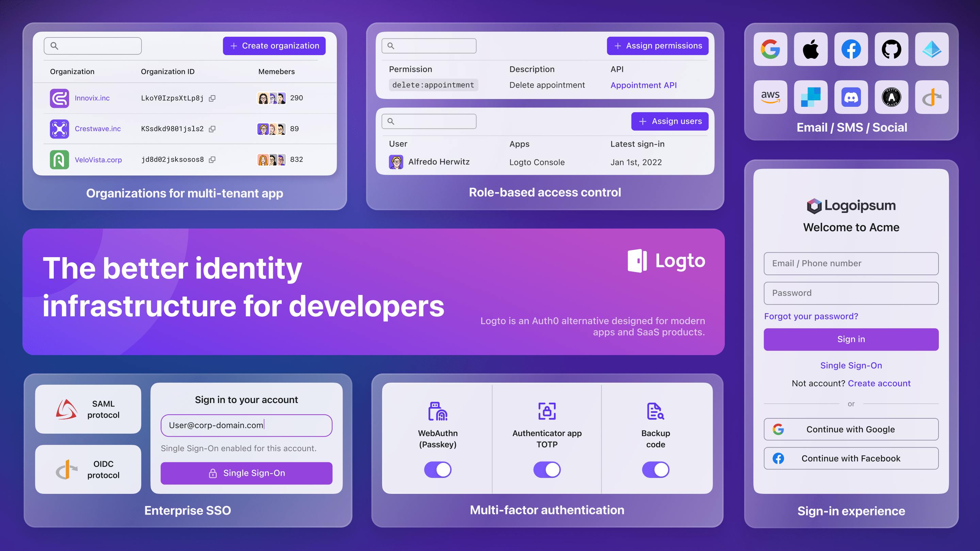The height and width of the screenshot is (551, 980).
Task: Select the OIDC protocol card icon
Action: tap(67, 470)
